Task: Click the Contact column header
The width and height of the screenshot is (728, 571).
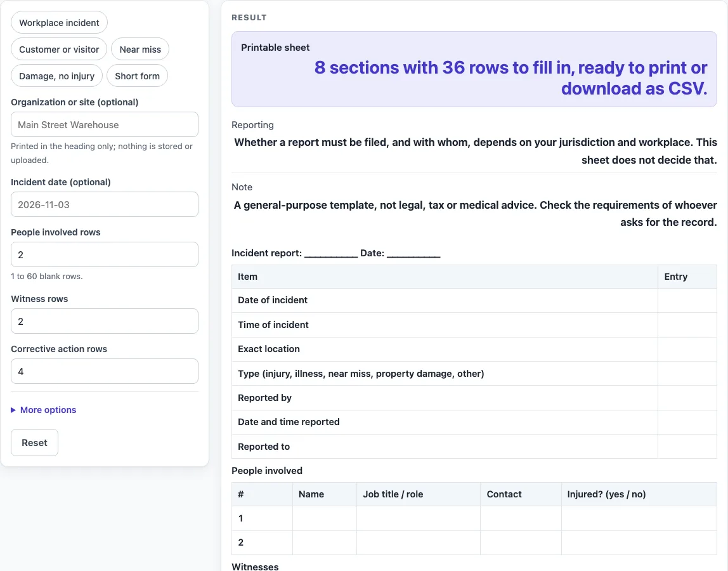Action: pyautogui.click(x=521, y=494)
